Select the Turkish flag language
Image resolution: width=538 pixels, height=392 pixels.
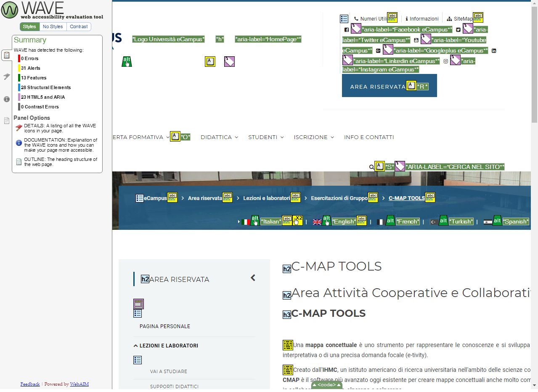(433, 221)
